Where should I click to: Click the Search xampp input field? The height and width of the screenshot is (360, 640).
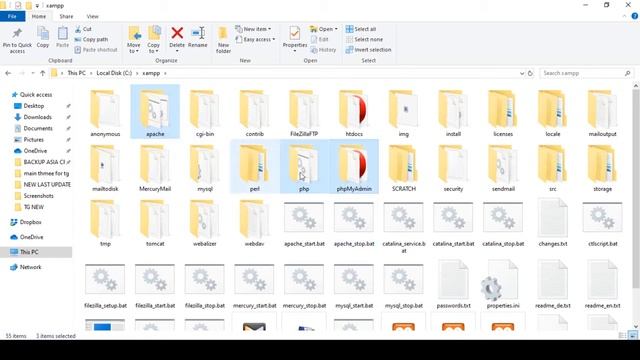click(586, 73)
